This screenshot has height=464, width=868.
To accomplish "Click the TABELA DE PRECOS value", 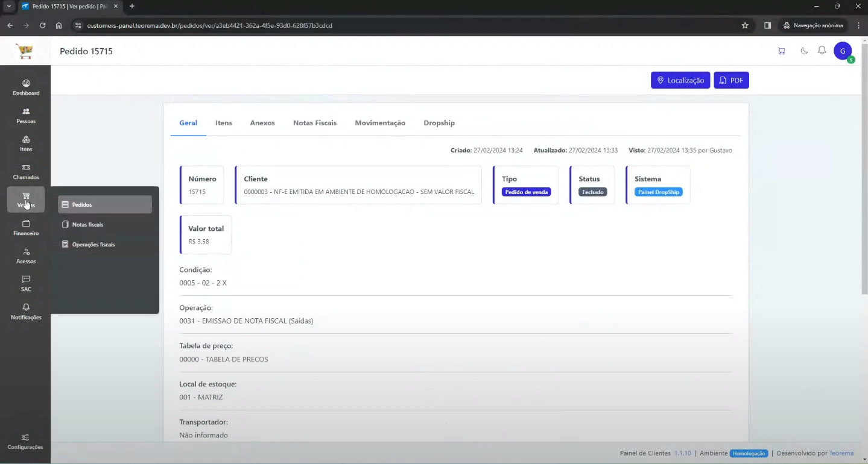I will tap(224, 359).
